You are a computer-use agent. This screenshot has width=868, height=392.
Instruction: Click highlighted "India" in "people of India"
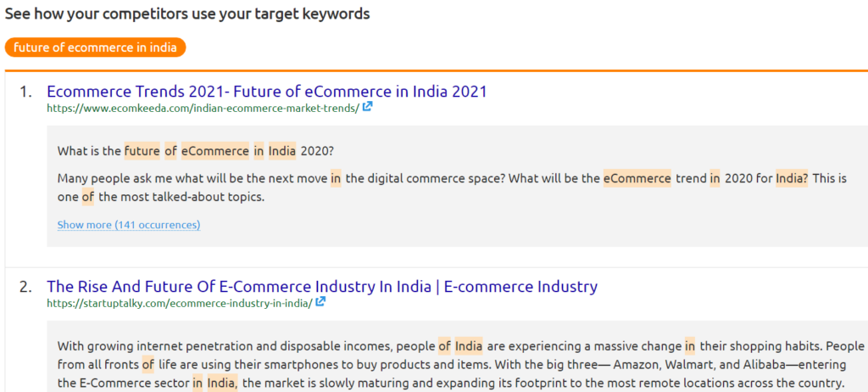coord(469,346)
